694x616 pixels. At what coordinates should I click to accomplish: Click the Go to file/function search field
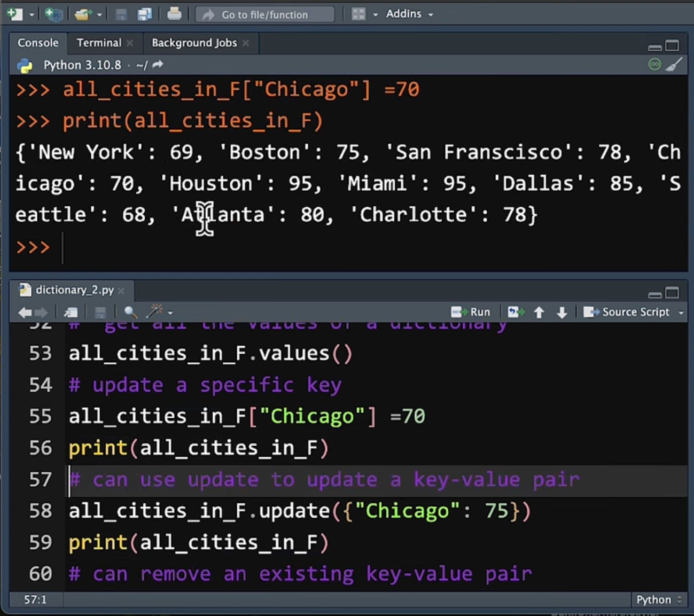(264, 14)
